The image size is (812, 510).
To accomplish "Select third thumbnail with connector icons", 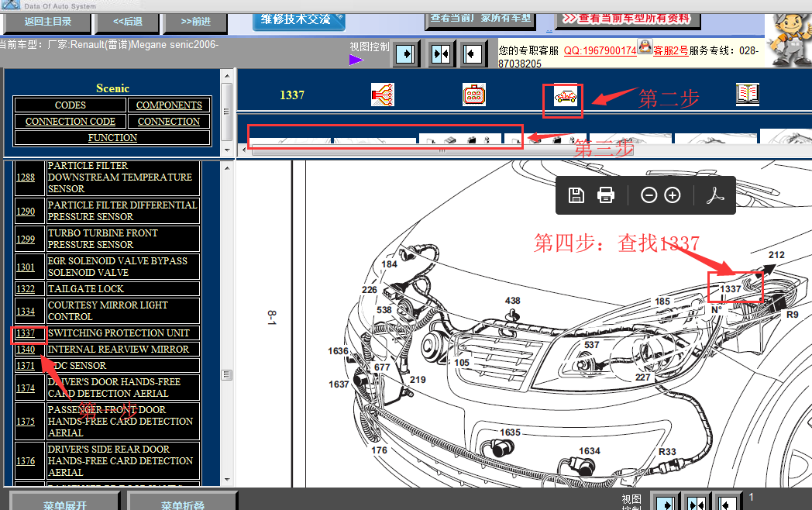I will click(x=460, y=139).
